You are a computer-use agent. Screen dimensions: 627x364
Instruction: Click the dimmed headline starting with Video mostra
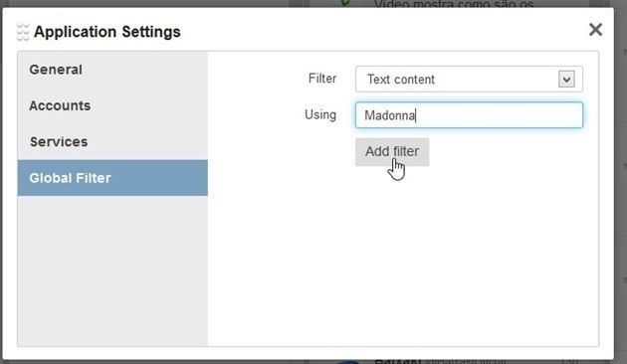(454, 4)
